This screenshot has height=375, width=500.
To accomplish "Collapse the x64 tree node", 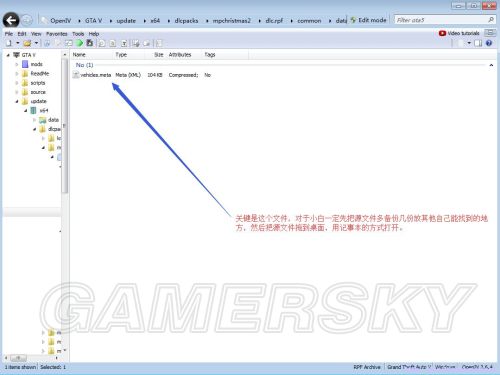I will 25,111.
